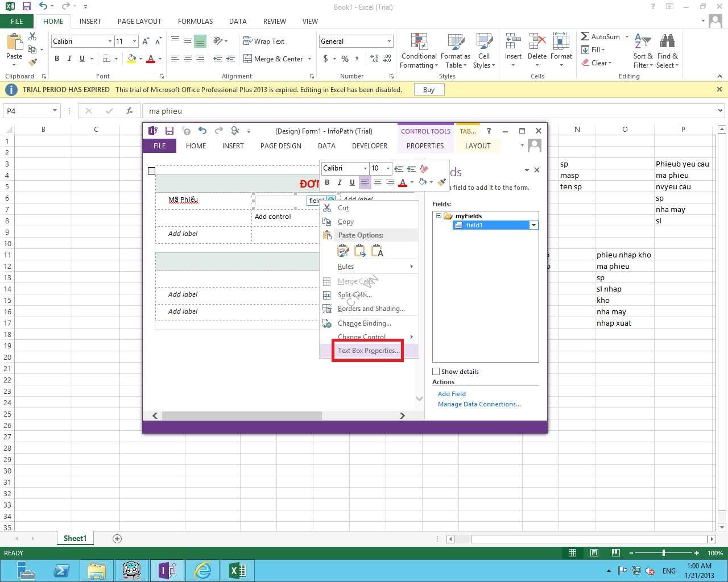Click Clear Formatting eraser icon in mini toolbar
Image resolution: width=728 pixels, height=582 pixels.
click(x=424, y=168)
